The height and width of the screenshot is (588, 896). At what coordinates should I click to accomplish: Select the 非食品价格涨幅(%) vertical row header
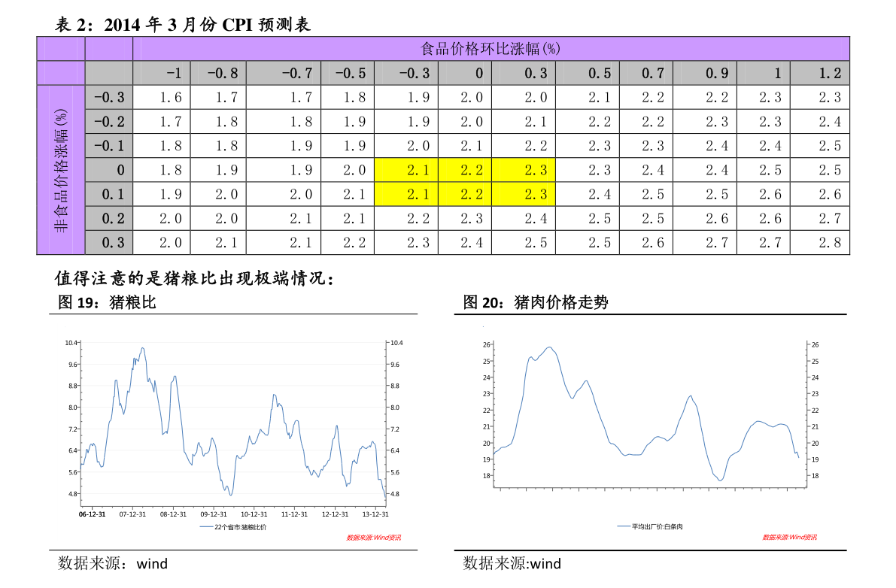point(61,169)
